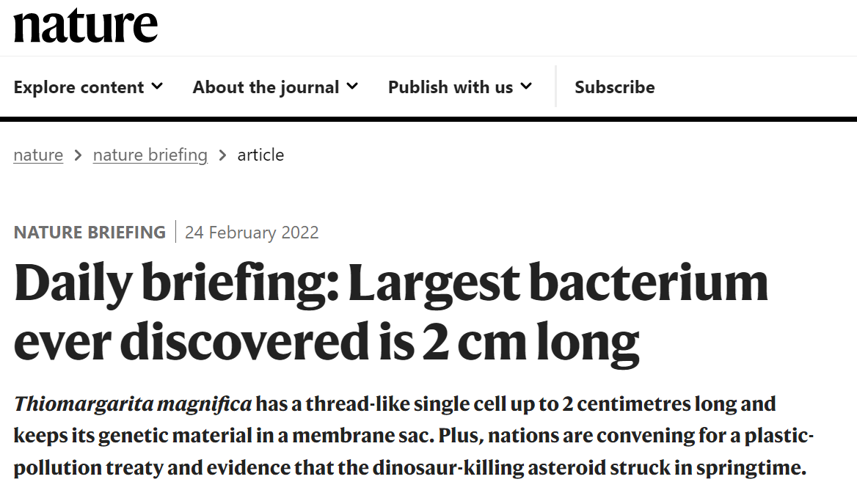Click the vertical divider beside Subscribe
Image resolution: width=857 pixels, height=504 pixels.
[x=556, y=87]
